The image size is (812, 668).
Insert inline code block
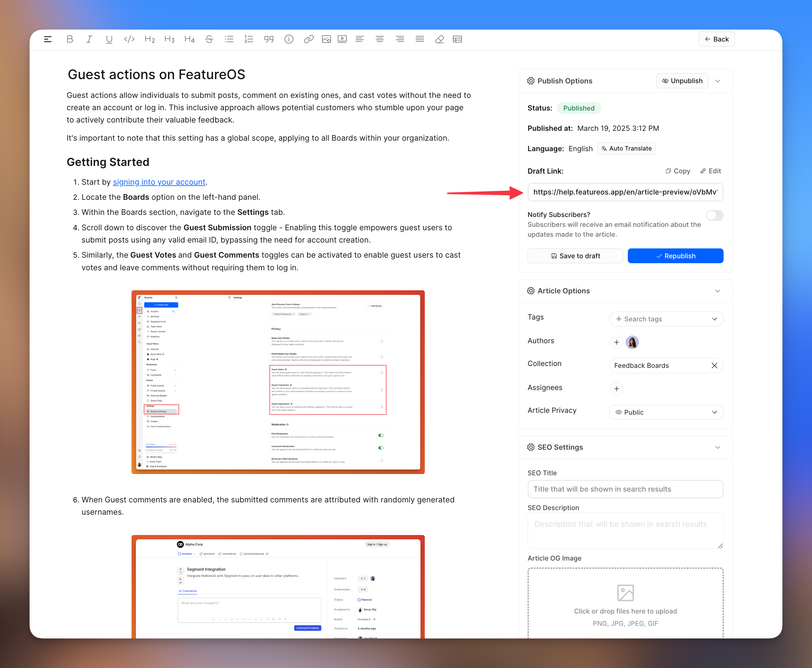(x=129, y=39)
